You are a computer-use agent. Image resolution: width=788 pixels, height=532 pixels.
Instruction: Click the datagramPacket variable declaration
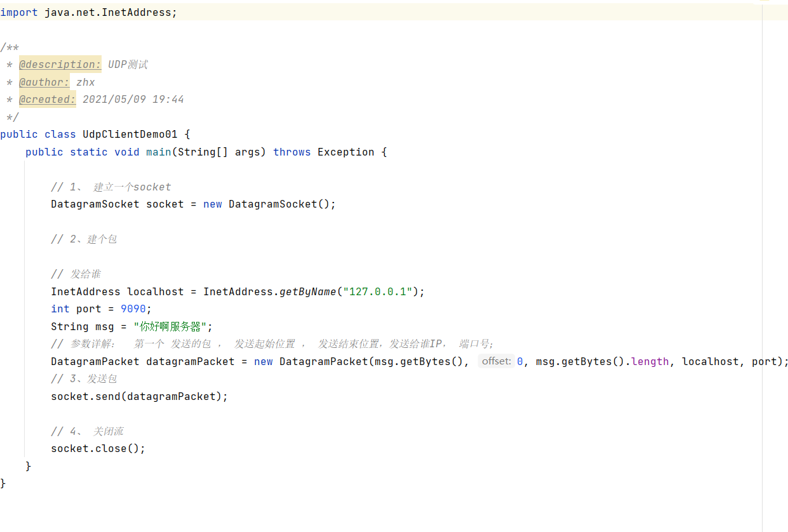click(190, 361)
